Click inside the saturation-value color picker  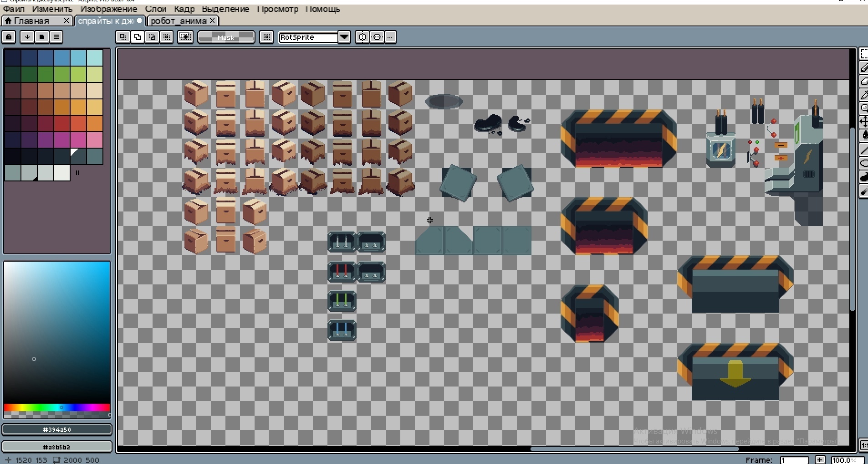[x=57, y=332]
